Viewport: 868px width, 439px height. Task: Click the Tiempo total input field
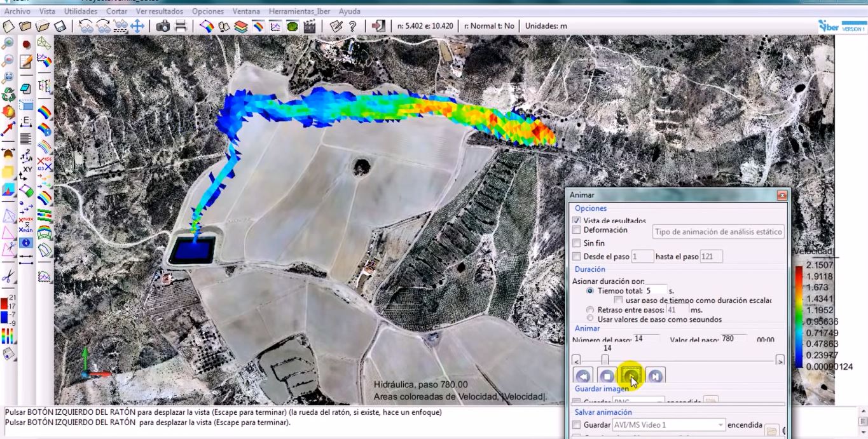click(x=655, y=290)
